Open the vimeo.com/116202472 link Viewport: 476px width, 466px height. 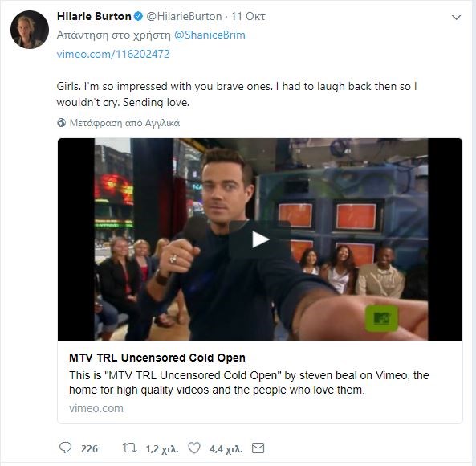(113, 54)
